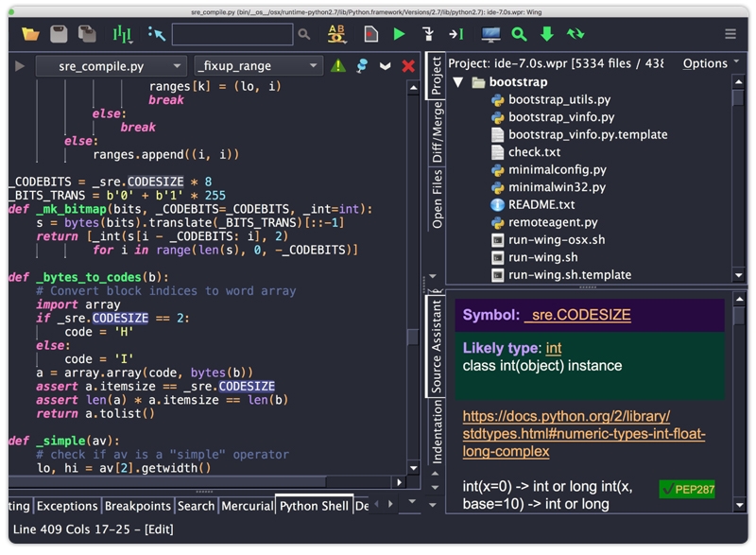Open the sre_compile.py file dropdown
This screenshot has width=756, height=555.
(x=110, y=66)
